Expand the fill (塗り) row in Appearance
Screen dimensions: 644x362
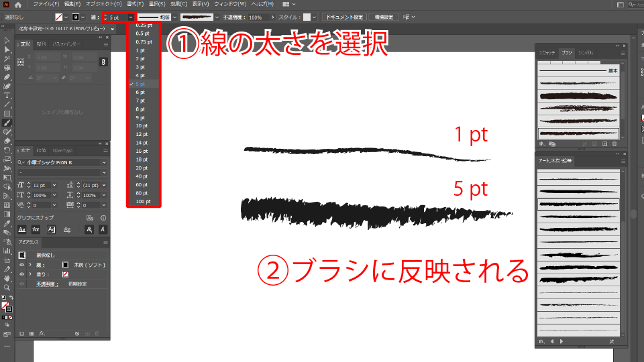point(30,274)
